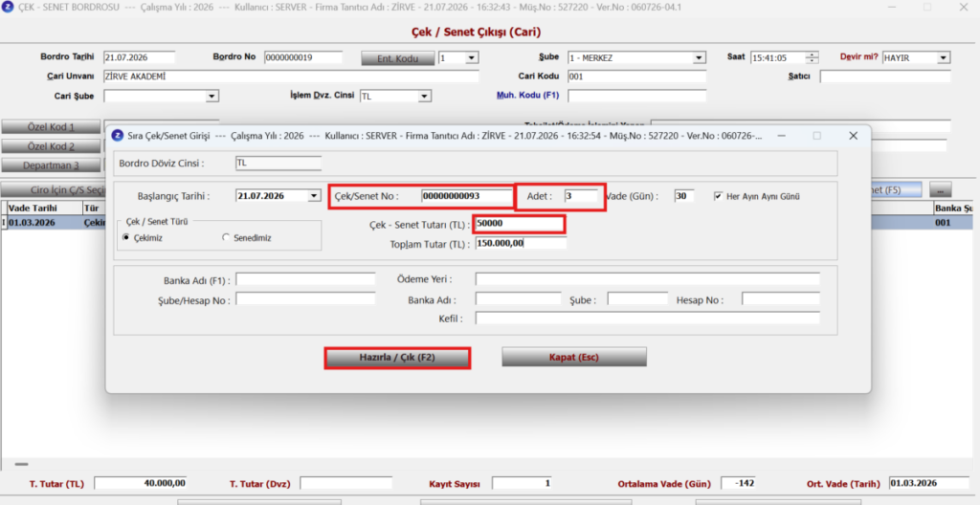Click Ent. Kodu button in main window
This screenshot has height=505, width=980.
(x=397, y=58)
